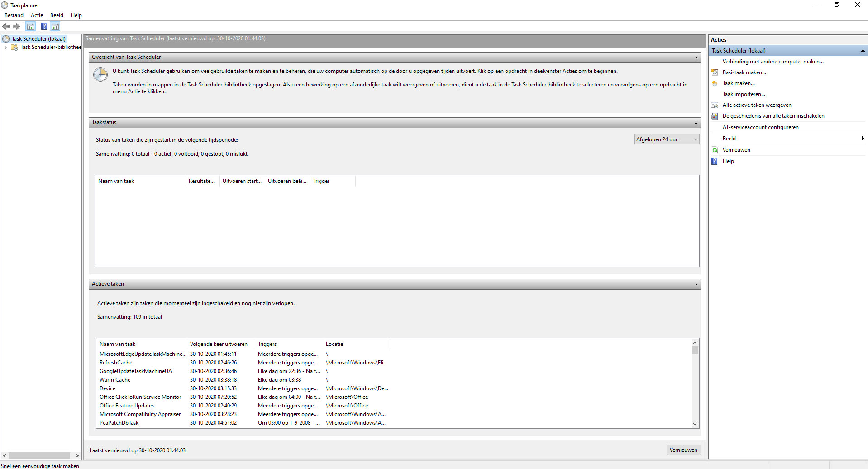Expand the Task Scheduler-bibliotheek tree node
This screenshot has width=868, height=469.
coord(5,47)
